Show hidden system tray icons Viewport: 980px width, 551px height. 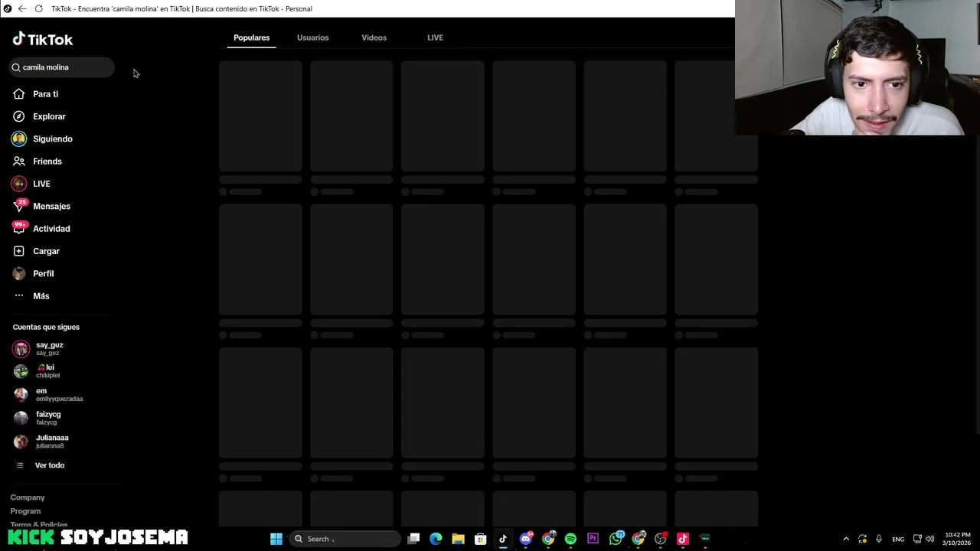pyautogui.click(x=846, y=539)
